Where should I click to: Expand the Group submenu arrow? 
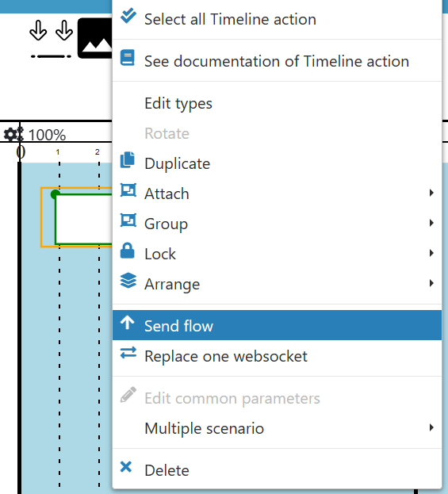coord(431,223)
